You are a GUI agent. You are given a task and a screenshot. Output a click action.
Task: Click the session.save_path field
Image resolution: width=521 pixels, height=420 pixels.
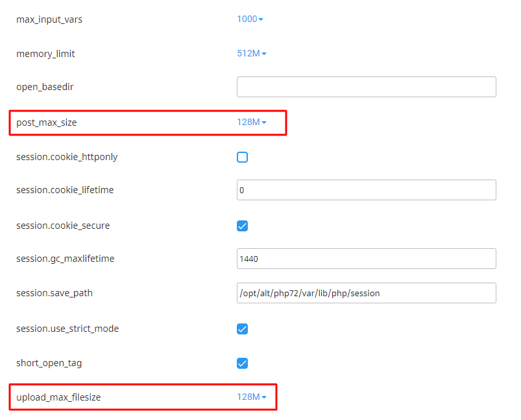click(366, 293)
